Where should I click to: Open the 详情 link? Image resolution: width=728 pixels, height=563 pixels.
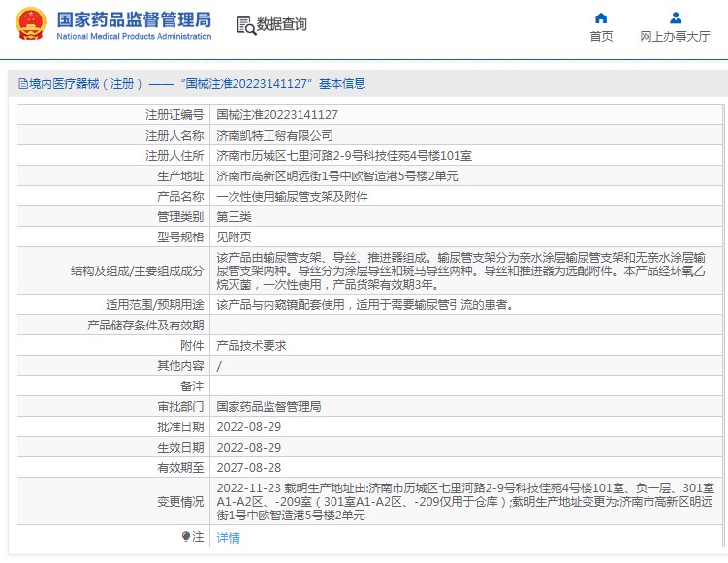coord(228,537)
